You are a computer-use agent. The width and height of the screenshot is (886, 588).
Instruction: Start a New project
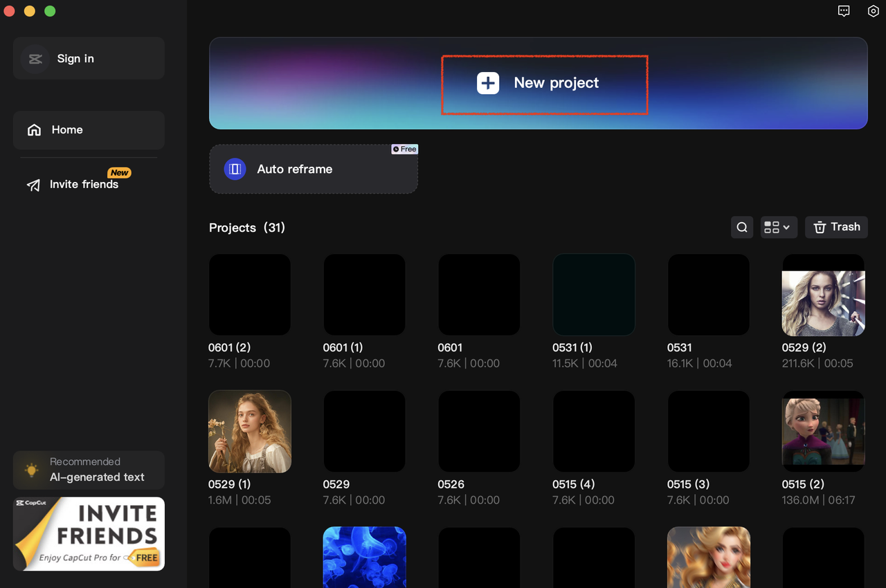(544, 83)
